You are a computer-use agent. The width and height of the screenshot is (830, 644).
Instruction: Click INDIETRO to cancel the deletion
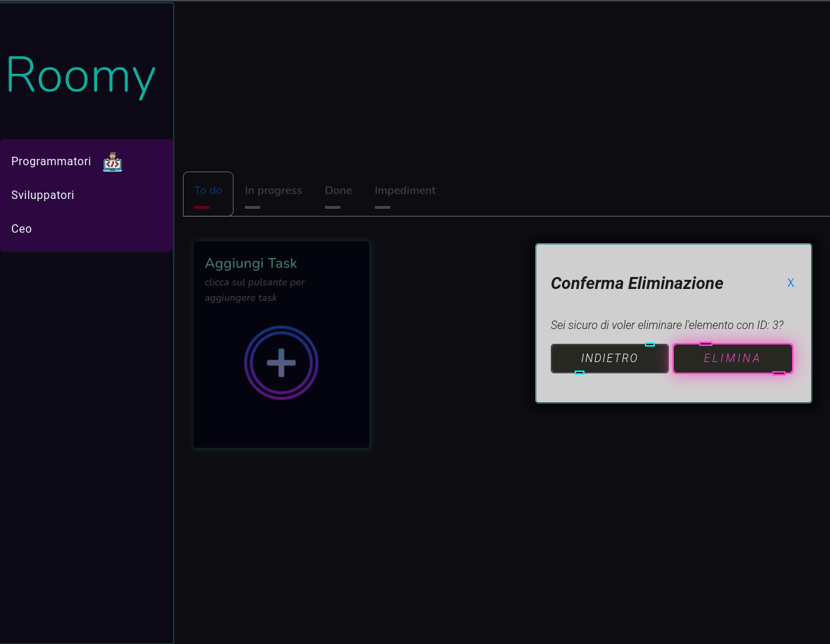coord(609,358)
